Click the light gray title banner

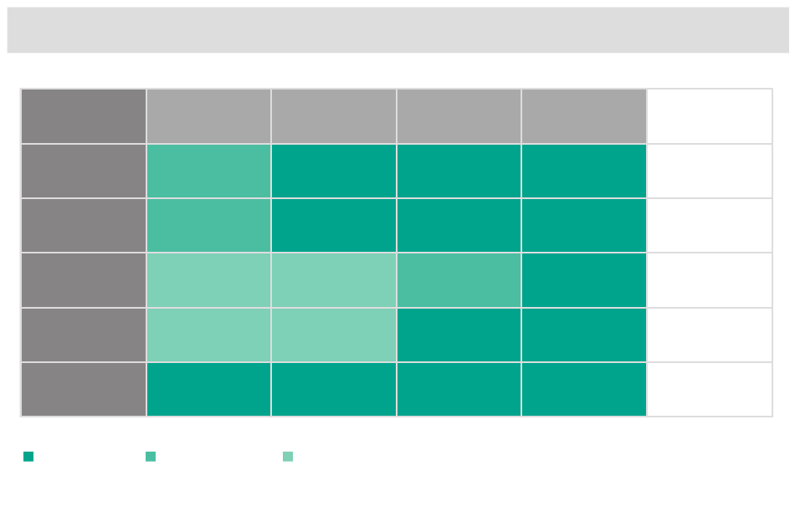click(398, 30)
